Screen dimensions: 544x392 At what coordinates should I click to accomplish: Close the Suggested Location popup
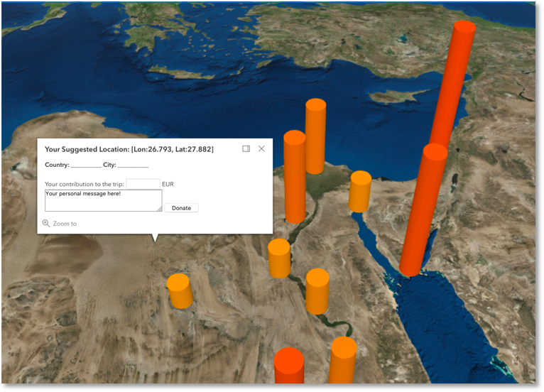[x=261, y=148]
